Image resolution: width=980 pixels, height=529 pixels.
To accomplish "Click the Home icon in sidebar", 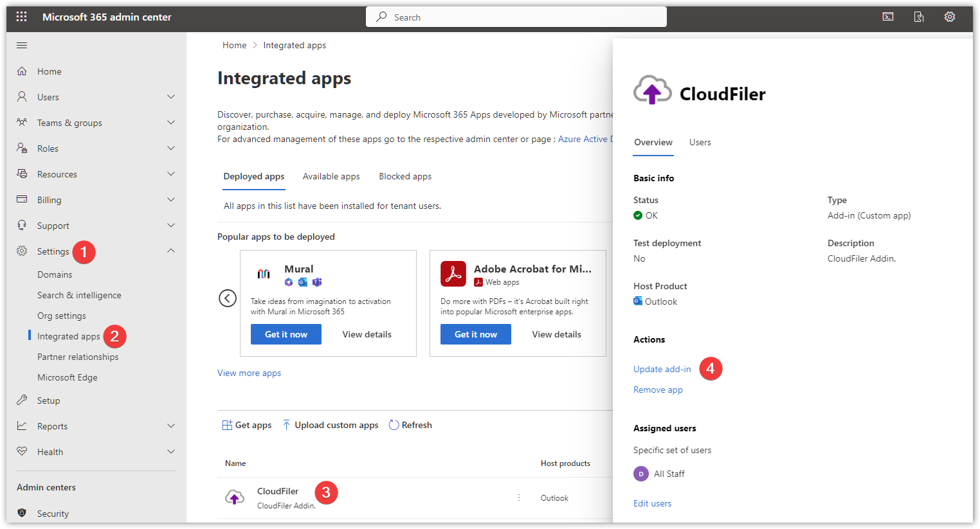I will coord(22,71).
